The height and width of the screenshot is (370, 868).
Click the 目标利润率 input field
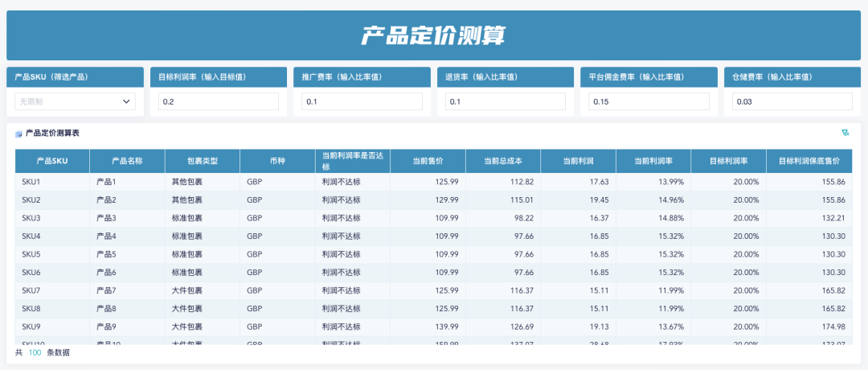(x=219, y=101)
